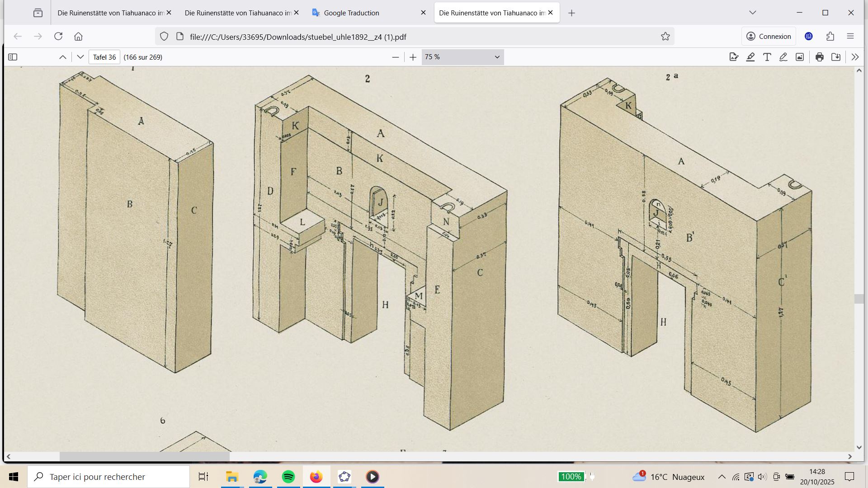Screen dimensions: 868x488
Task: Expand the additional PDF tools chevron menu
Action: point(855,57)
